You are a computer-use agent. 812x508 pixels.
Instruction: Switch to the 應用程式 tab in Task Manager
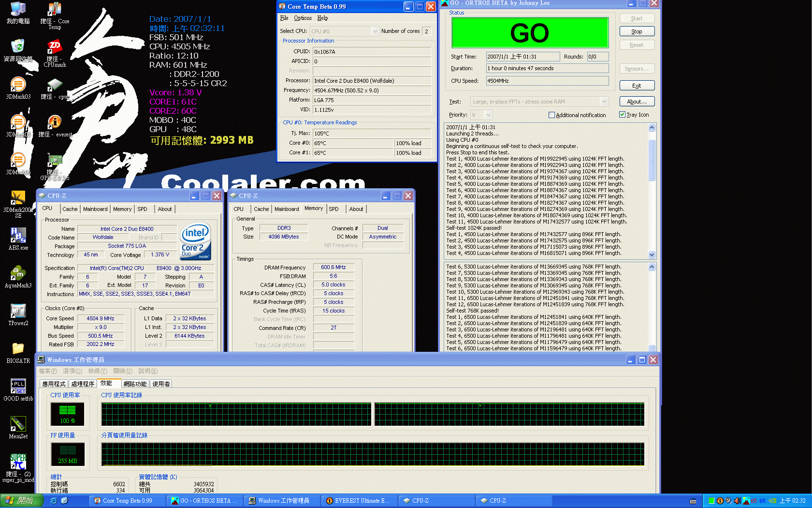54,384
